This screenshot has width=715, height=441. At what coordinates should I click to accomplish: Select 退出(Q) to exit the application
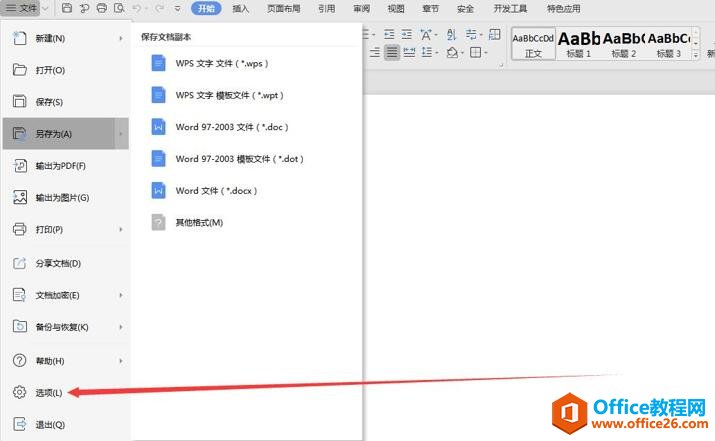pyautogui.click(x=66, y=425)
